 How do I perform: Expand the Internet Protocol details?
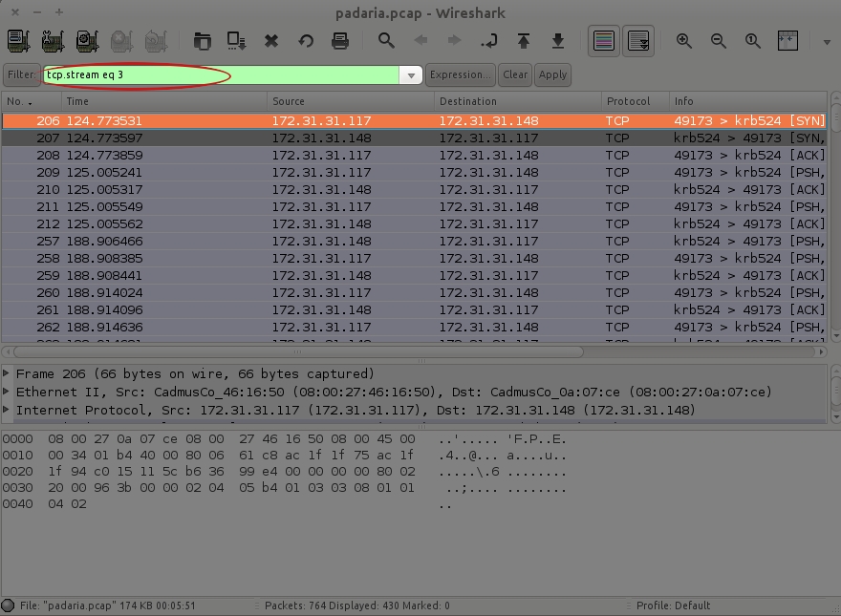(x=6, y=409)
